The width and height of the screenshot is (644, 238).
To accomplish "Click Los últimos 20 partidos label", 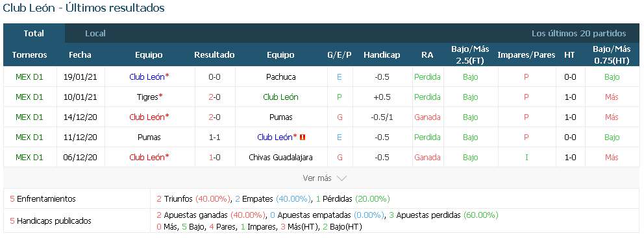I will click(579, 34).
